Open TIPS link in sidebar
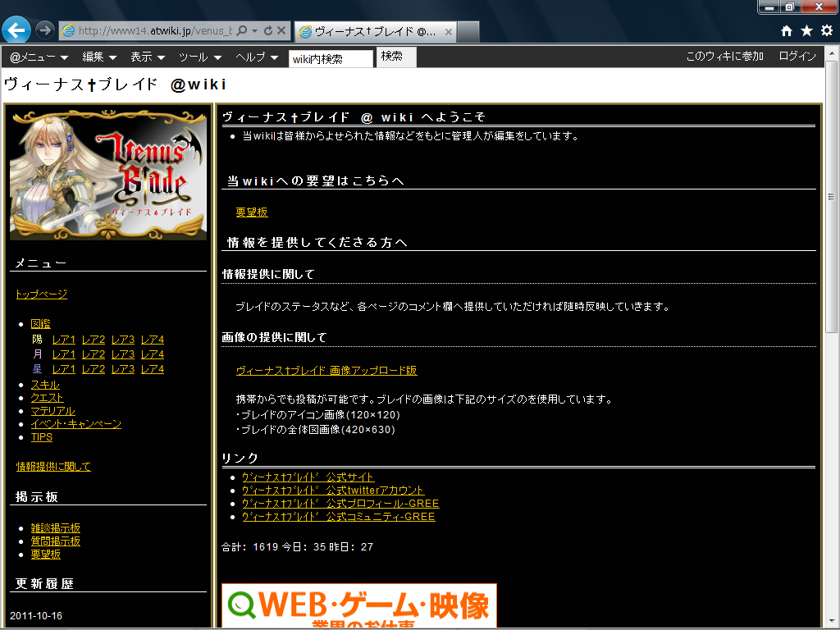840x630 pixels. [42, 437]
